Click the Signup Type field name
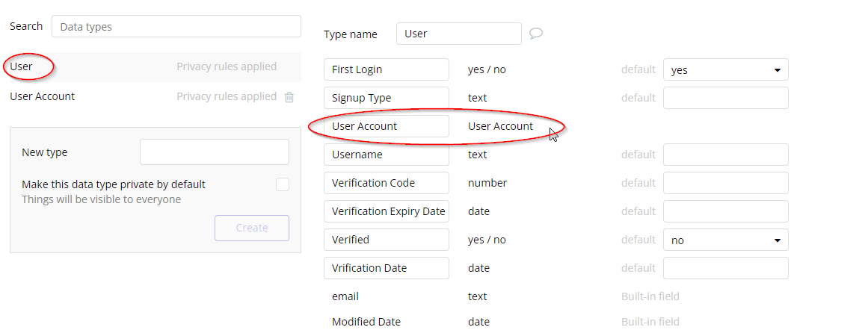The width and height of the screenshot is (868, 333). [387, 98]
